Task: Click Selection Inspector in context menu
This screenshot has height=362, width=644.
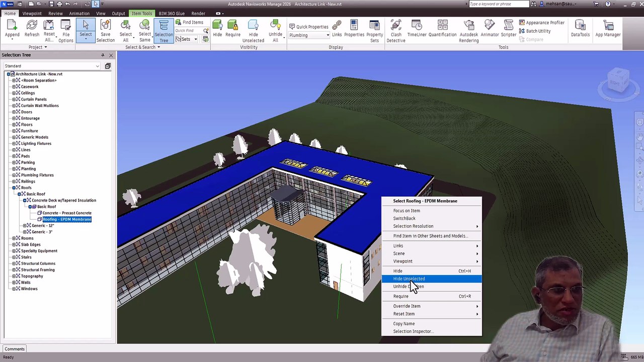Action: (x=431, y=331)
